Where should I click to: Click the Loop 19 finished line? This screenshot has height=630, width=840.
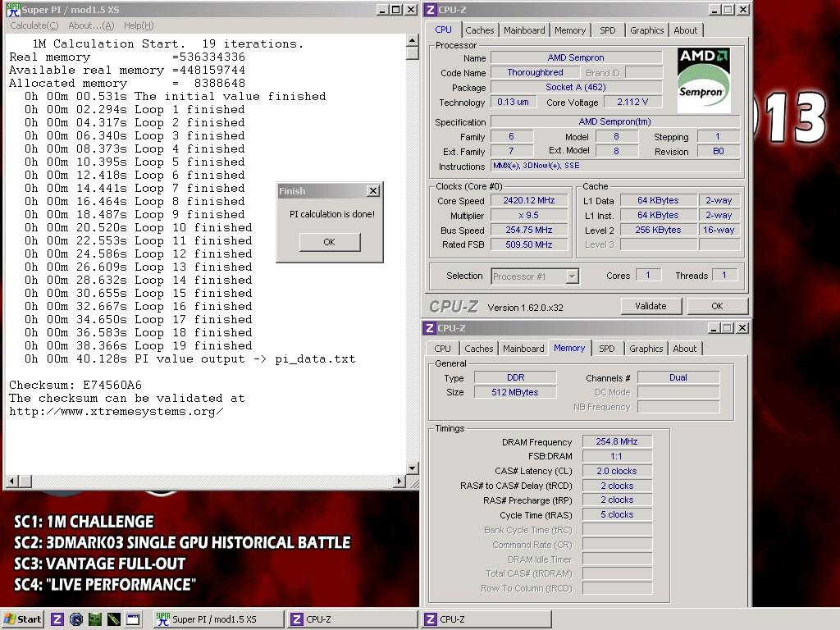138,346
